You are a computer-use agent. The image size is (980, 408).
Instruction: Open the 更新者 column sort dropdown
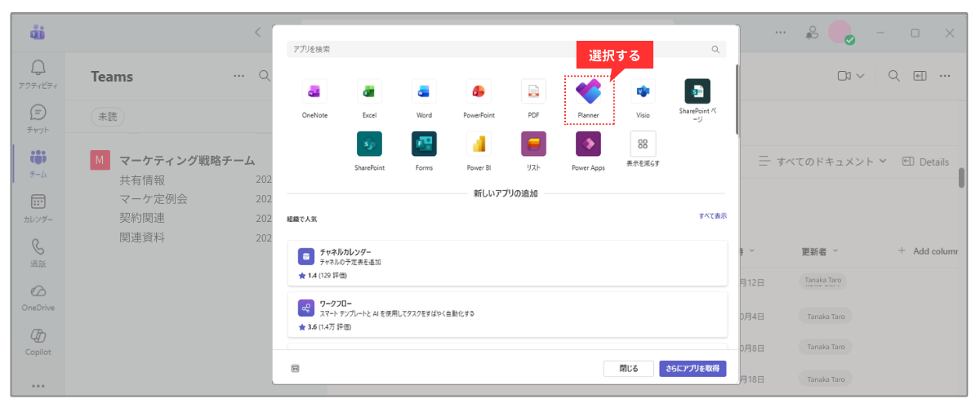(820, 251)
